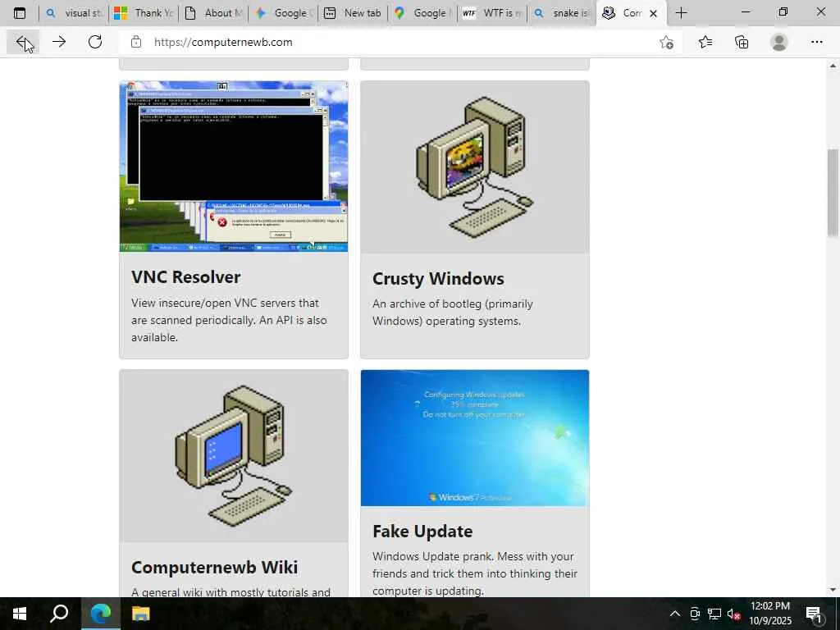Open the VNC Resolver screenshot thumbnail
Screen dimensions: 840x630
click(234, 167)
